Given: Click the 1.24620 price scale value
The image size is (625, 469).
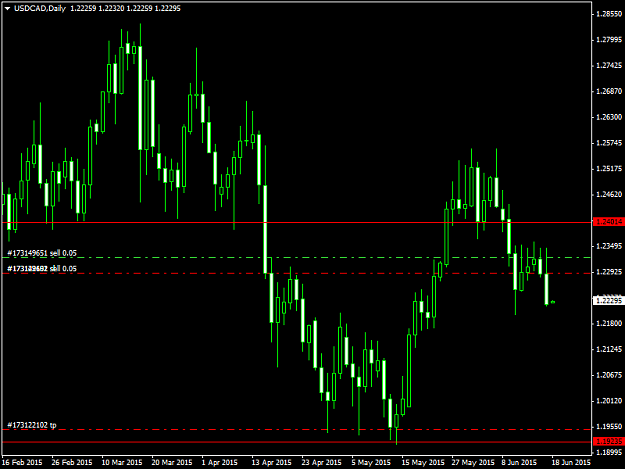Looking at the screenshot, I should point(609,194).
